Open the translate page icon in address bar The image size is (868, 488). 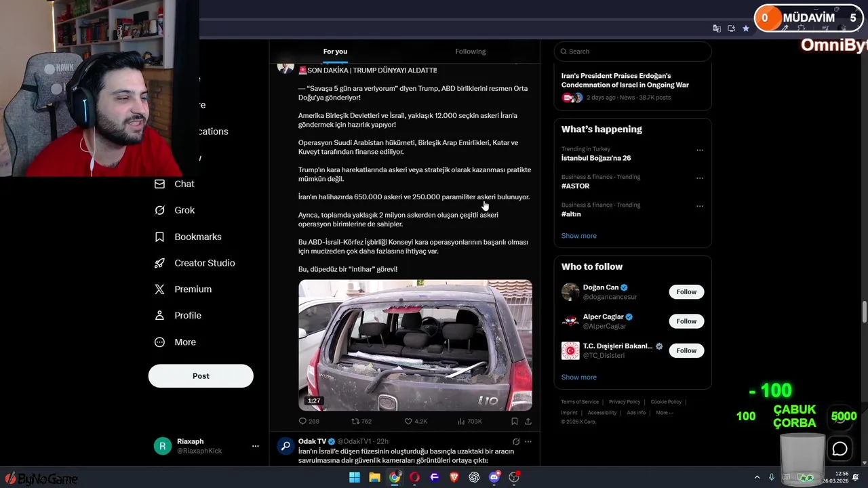point(717,28)
